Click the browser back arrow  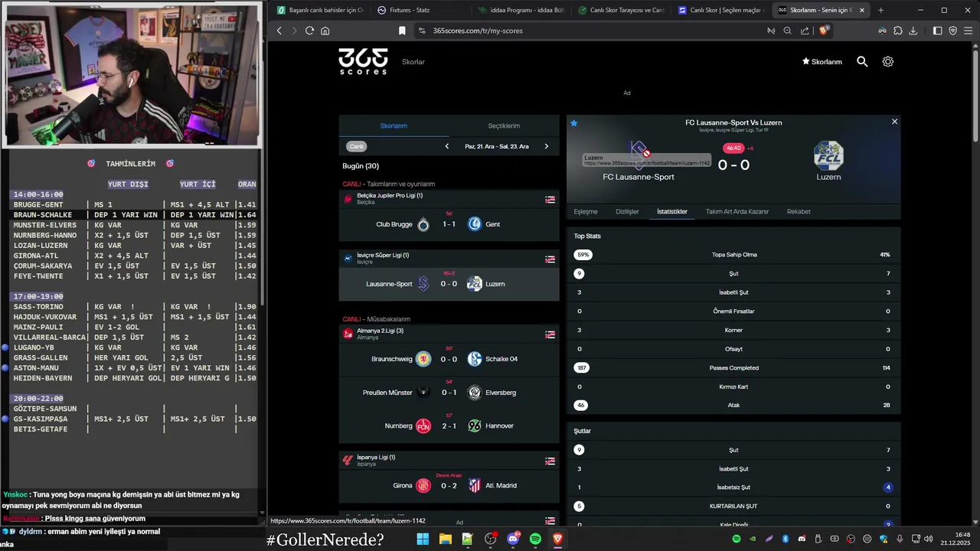point(279,31)
